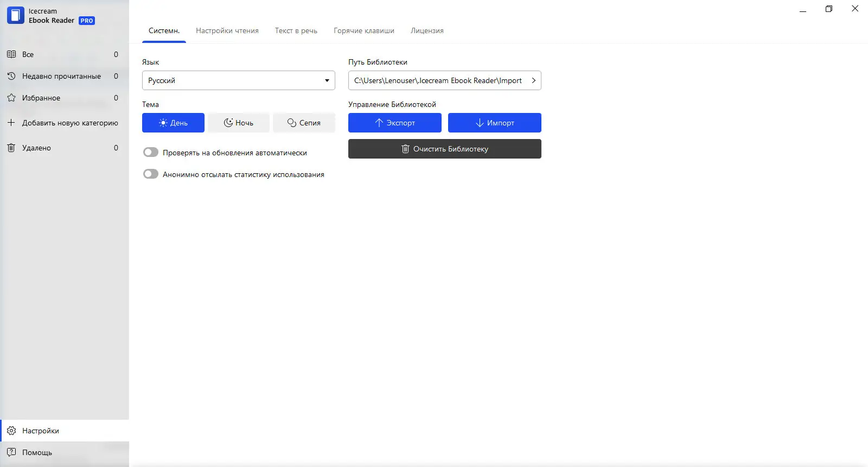
Task: Open the Текст в речь tab
Action: pyautogui.click(x=296, y=30)
